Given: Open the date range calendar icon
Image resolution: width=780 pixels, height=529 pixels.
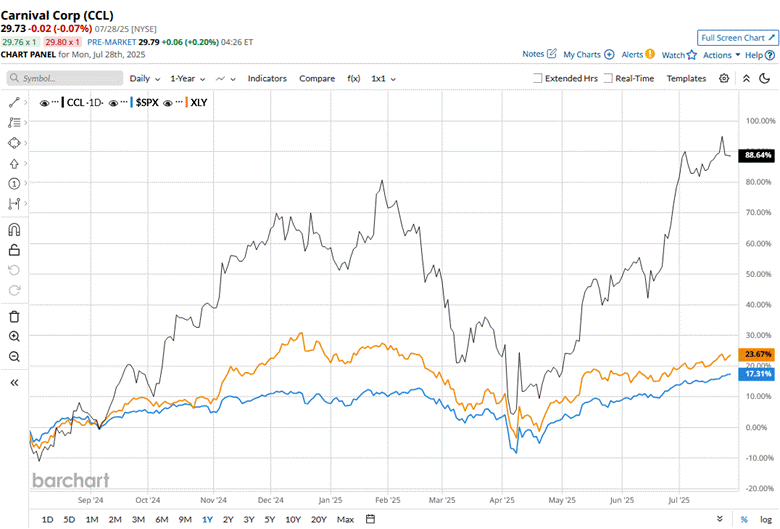Looking at the screenshot, I should click(370, 519).
